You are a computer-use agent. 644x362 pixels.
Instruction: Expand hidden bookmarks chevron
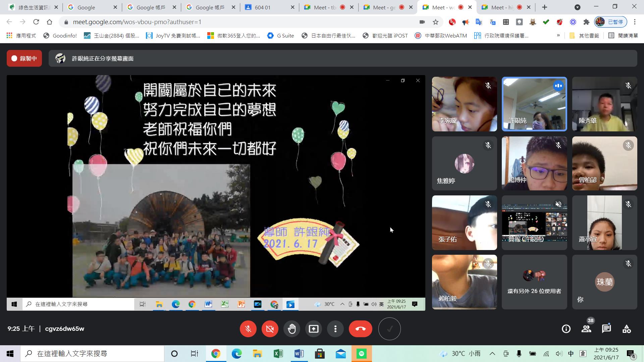coord(558,36)
